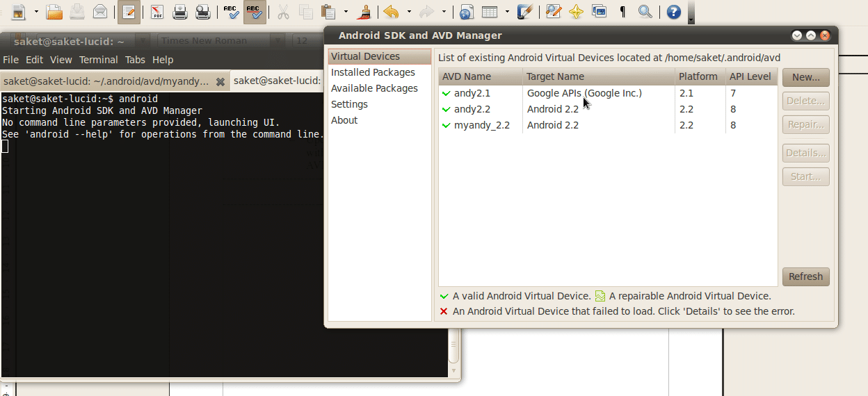
Task: Open OpenOffice Help question mark icon
Action: (673, 12)
